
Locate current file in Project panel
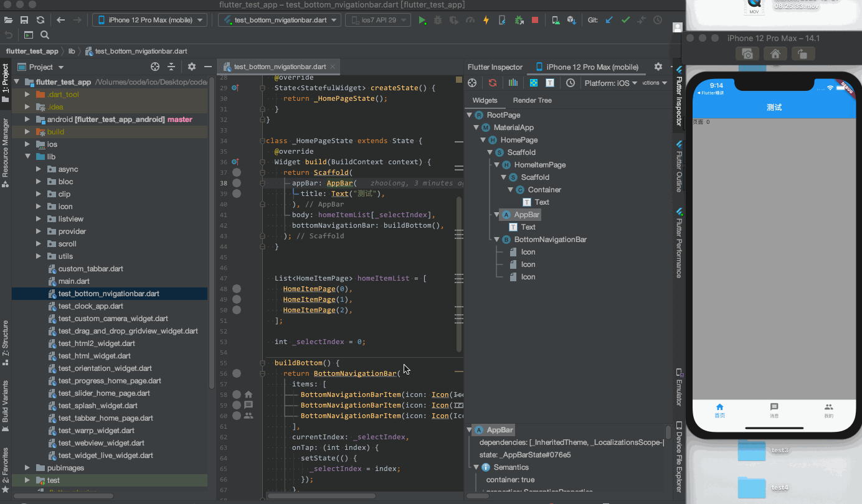pos(155,67)
